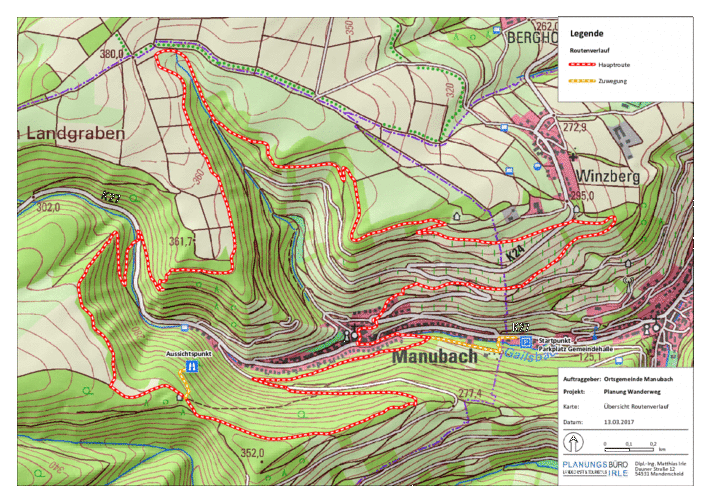The image size is (710, 503).
Task: Click the hut symbol below Aussichtspunkt
Action: (180, 397)
